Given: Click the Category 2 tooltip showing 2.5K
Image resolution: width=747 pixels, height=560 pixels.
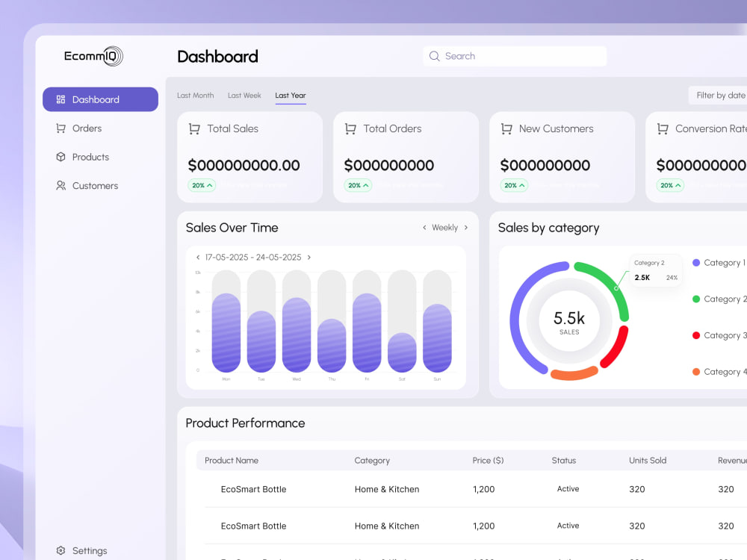Looking at the screenshot, I should click(x=656, y=270).
